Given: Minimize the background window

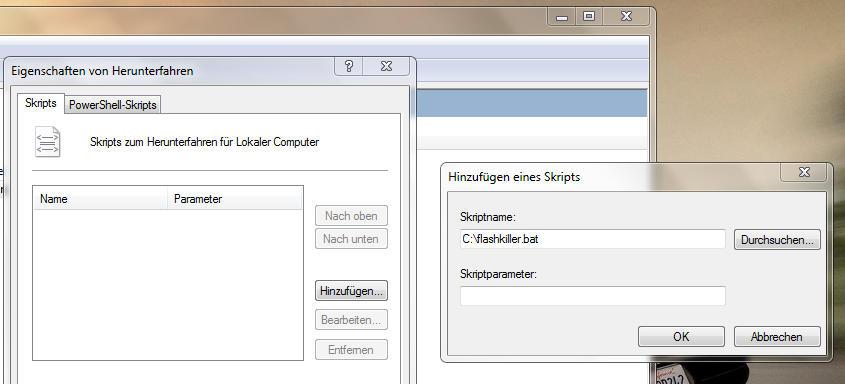Looking at the screenshot, I should [562, 17].
